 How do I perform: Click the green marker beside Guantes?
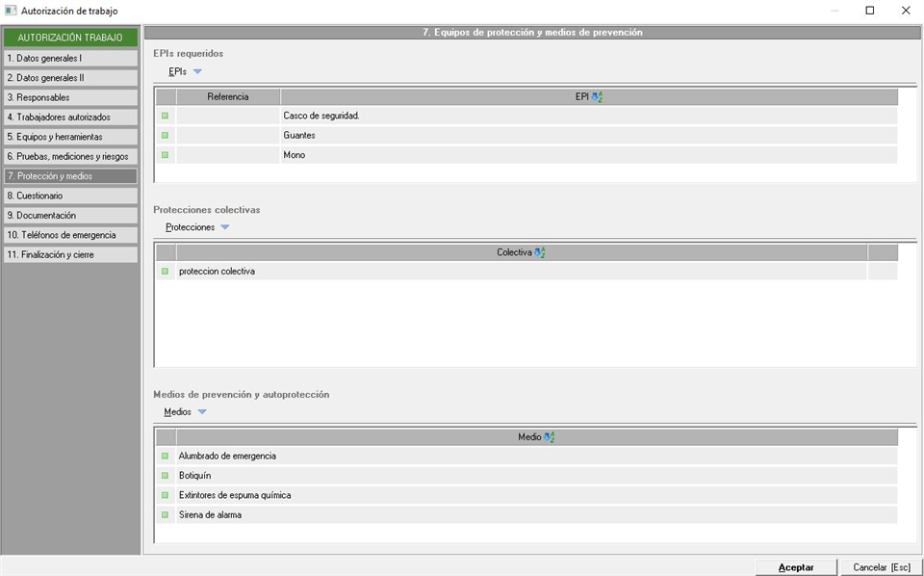[165, 135]
